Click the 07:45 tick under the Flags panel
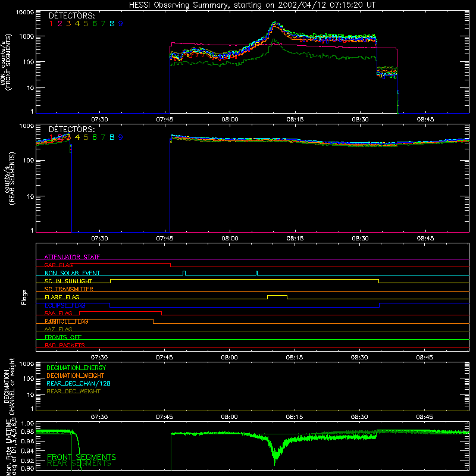This screenshot has height=476, width=476. (165, 358)
